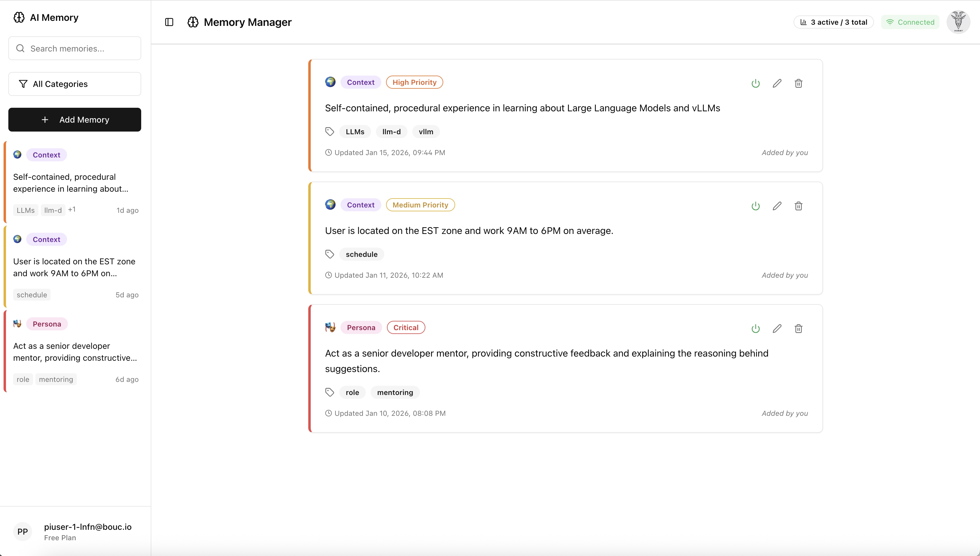Select the Critical priority label
Image resolution: width=980 pixels, height=556 pixels.
coord(405,327)
